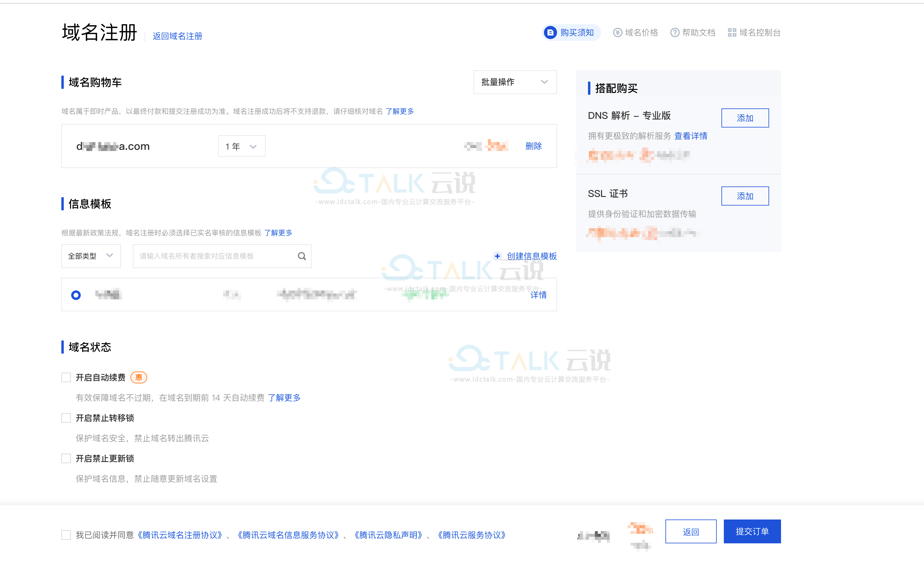Click 了解更多 in the 信息模板 notice
This screenshot has width=924, height=563.
click(278, 233)
